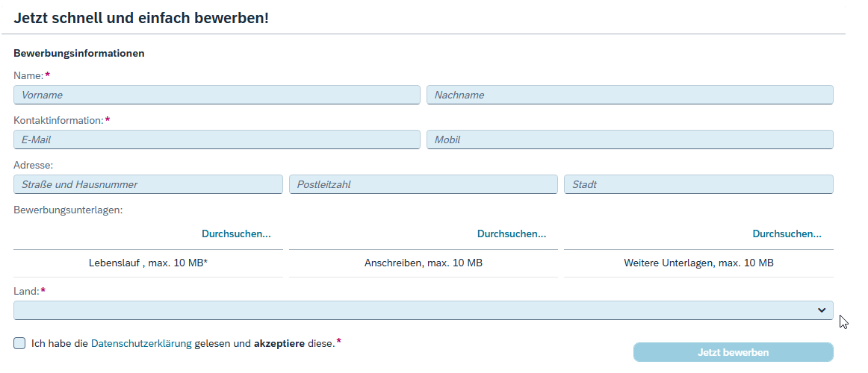Click the Lebenslauf, max. 10 MB label
Image resolution: width=868 pixels, height=373 pixels.
pos(148,263)
